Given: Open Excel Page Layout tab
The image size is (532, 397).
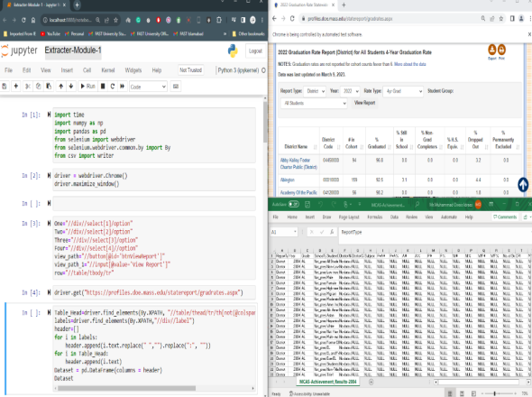Looking at the screenshot, I should coord(349,217).
